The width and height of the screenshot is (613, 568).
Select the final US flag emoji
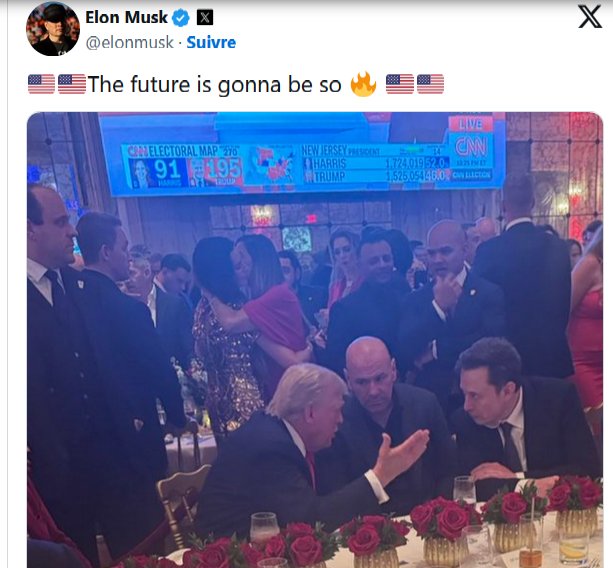pyautogui.click(x=430, y=84)
